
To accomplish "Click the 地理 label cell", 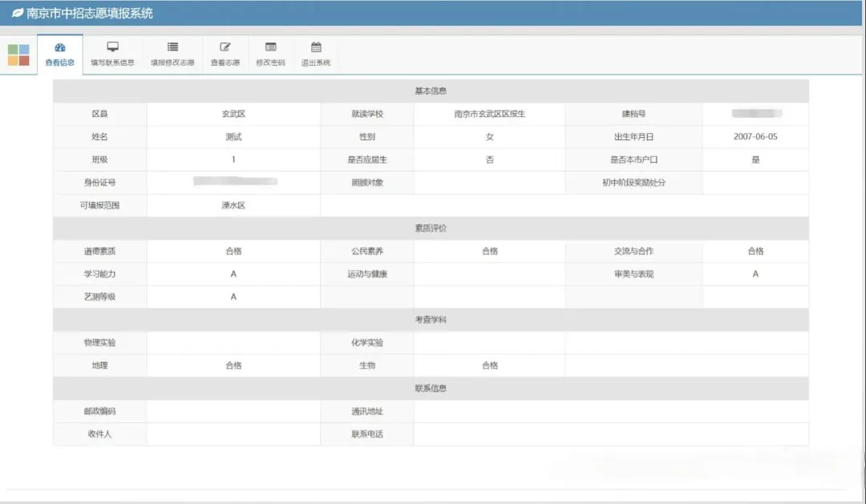I will tap(100, 365).
